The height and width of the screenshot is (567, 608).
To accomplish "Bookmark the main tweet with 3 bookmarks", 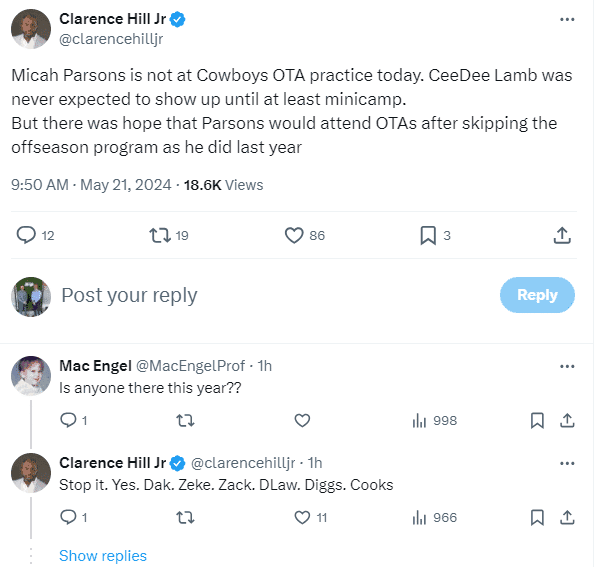I will [x=427, y=235].
